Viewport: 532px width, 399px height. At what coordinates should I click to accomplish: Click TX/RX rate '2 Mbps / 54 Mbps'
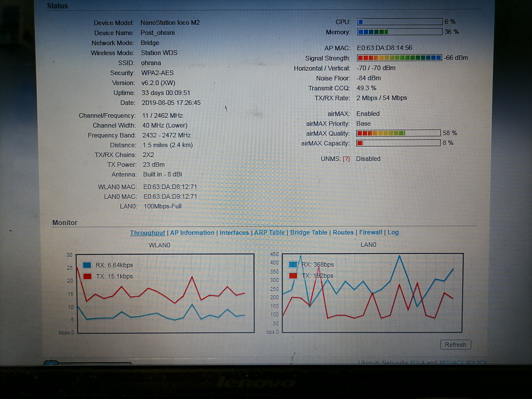tap(382, 98)
